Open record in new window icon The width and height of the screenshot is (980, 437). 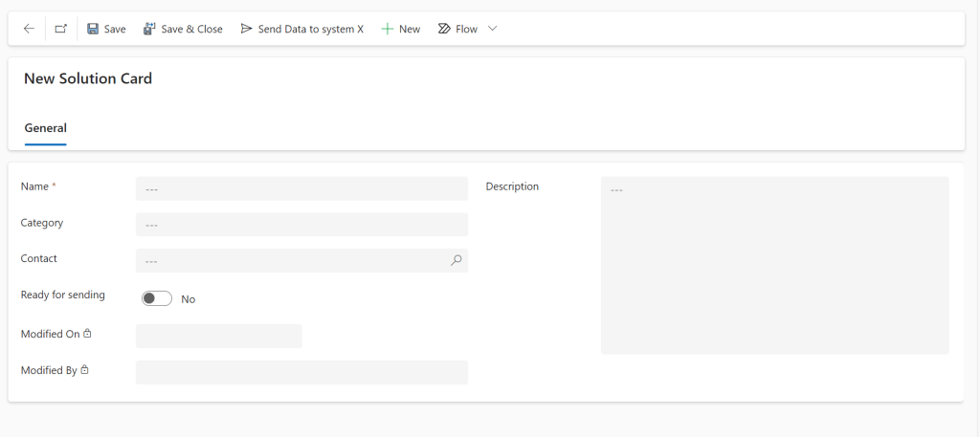[x=60, y=29]
